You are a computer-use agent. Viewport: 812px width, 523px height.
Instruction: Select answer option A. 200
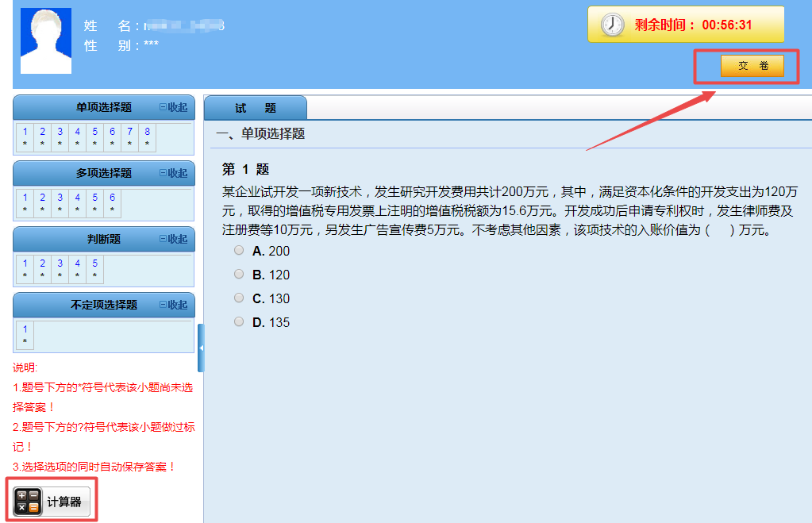click(238, 250)
